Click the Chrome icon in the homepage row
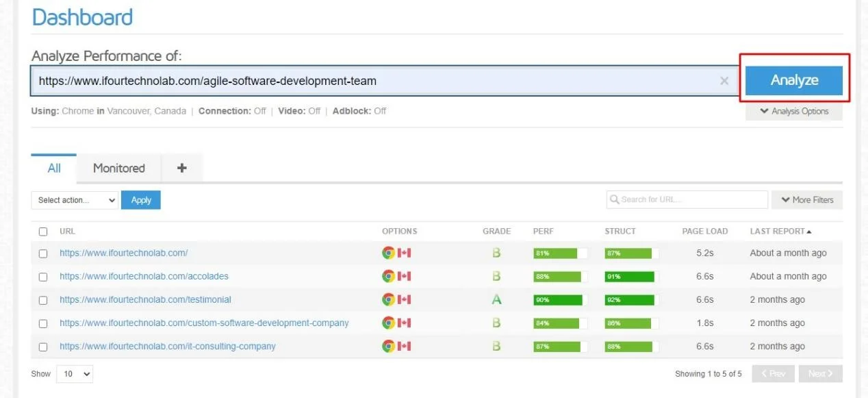 pos(388,253)
